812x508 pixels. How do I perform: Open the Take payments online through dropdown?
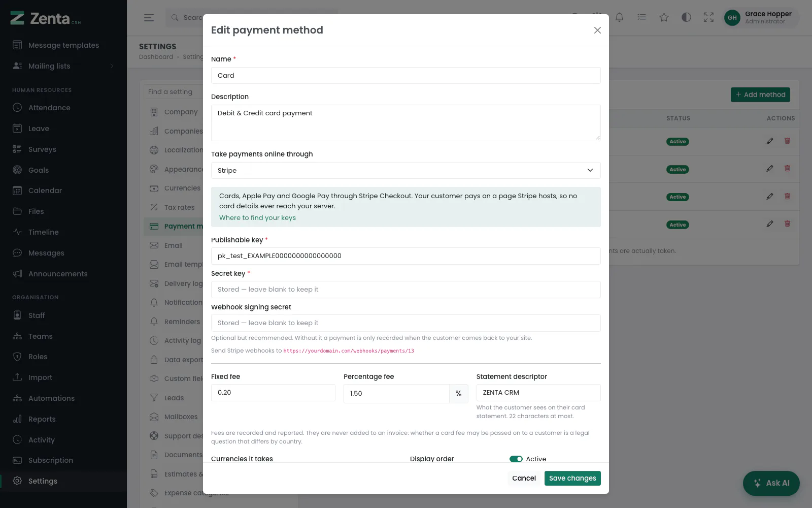[x=406, y=170]
